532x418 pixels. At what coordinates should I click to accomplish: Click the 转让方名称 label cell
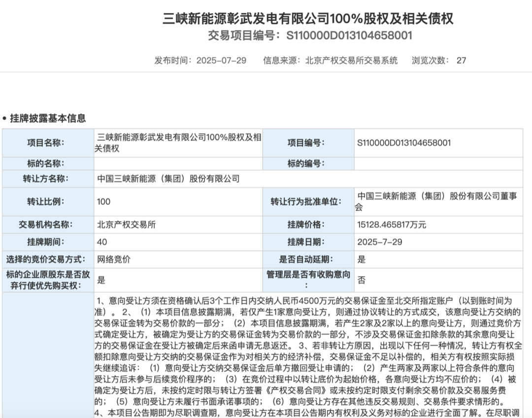pyautogui.click(x=48, y=179)
